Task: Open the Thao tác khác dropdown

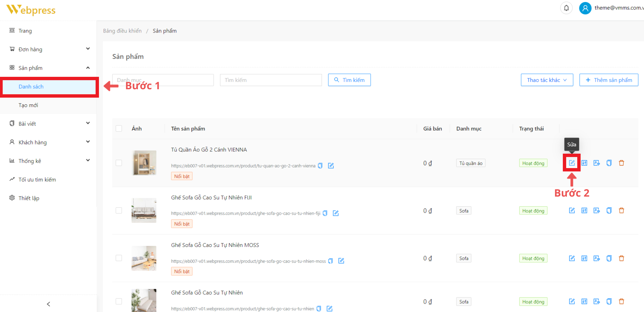Action: click(x=547, y=80)
